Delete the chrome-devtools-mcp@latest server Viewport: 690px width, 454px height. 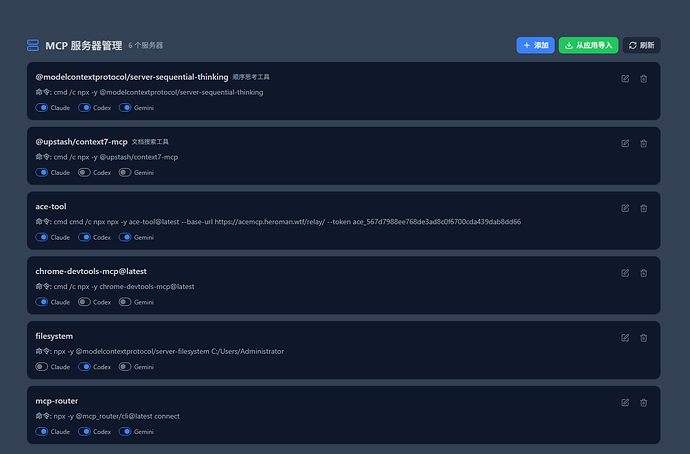pyautogui.click(x=643, y=273)
